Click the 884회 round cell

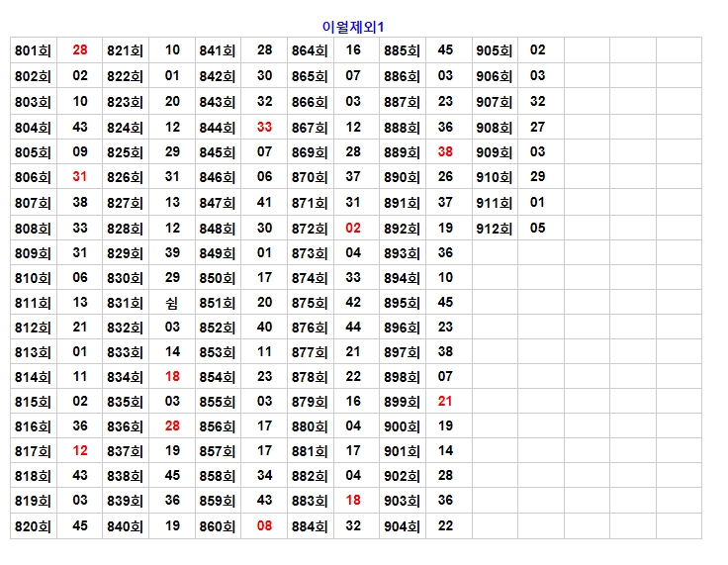(310, 527)
